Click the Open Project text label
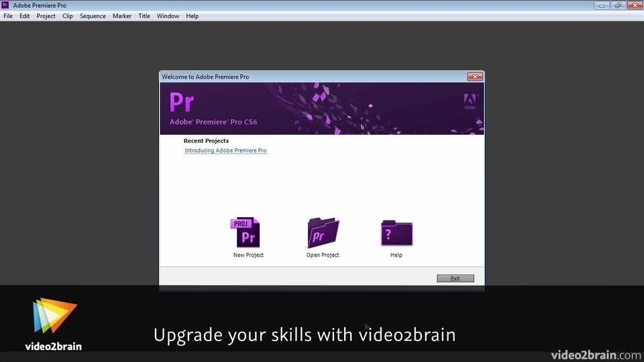Viewport: 644px width, 362px height. 323,255
